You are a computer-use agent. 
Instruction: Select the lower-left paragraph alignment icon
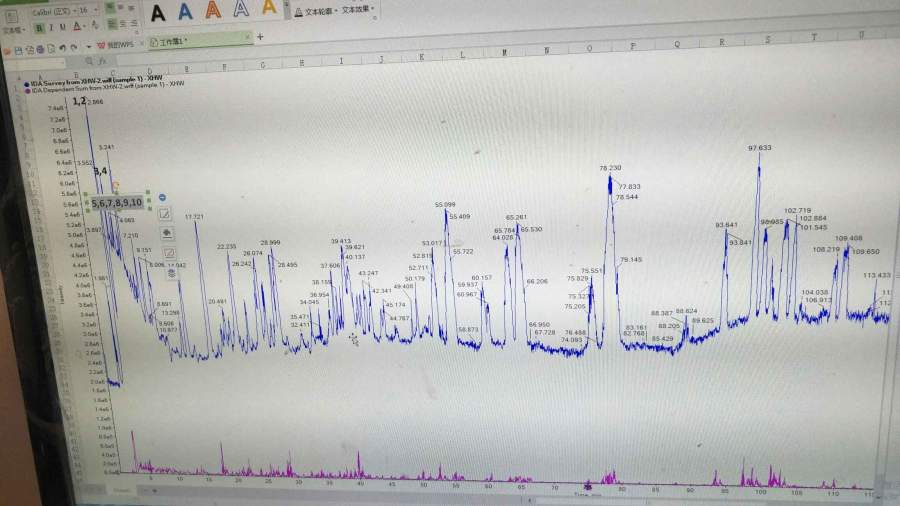(x=112, y=24)
